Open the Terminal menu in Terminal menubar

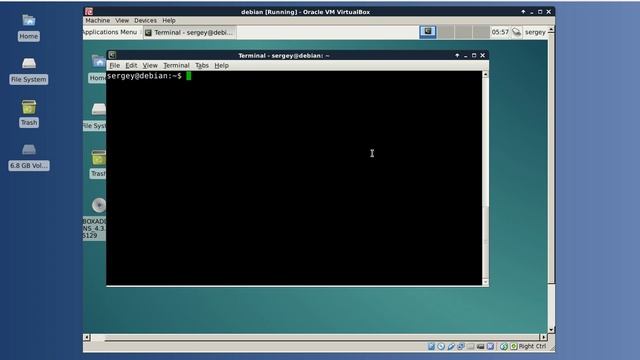pos(176,65)
